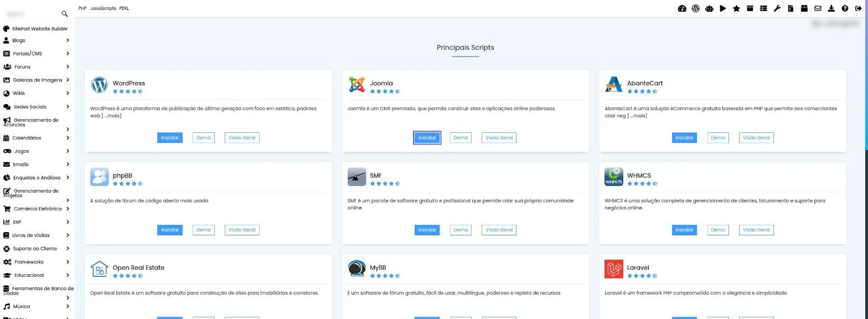The height and width of the screenshot is (319, 868).
Task: Open task list icon in top toolbar
Action: [x=763, y=8]
